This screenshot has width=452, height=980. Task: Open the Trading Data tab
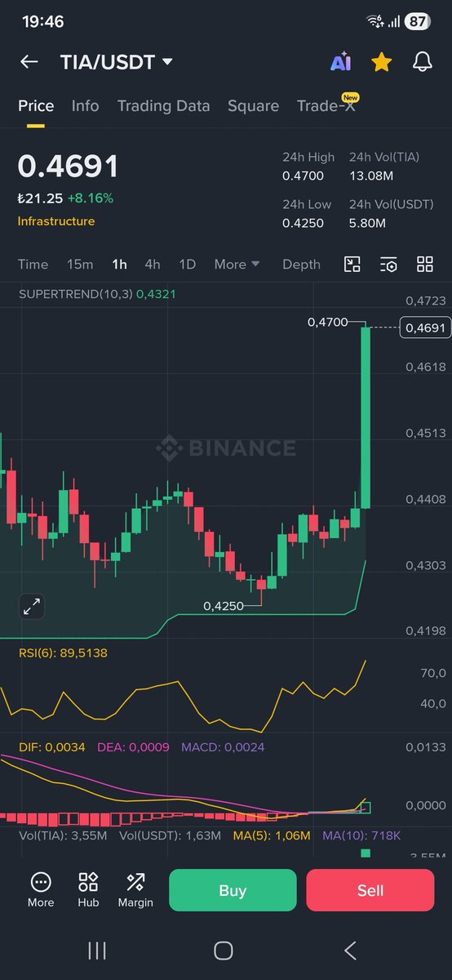163,106
